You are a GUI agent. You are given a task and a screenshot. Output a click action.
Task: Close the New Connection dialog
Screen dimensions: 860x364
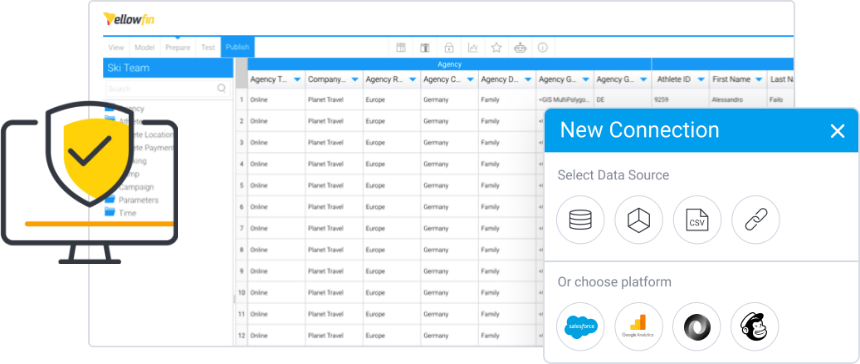838,131
